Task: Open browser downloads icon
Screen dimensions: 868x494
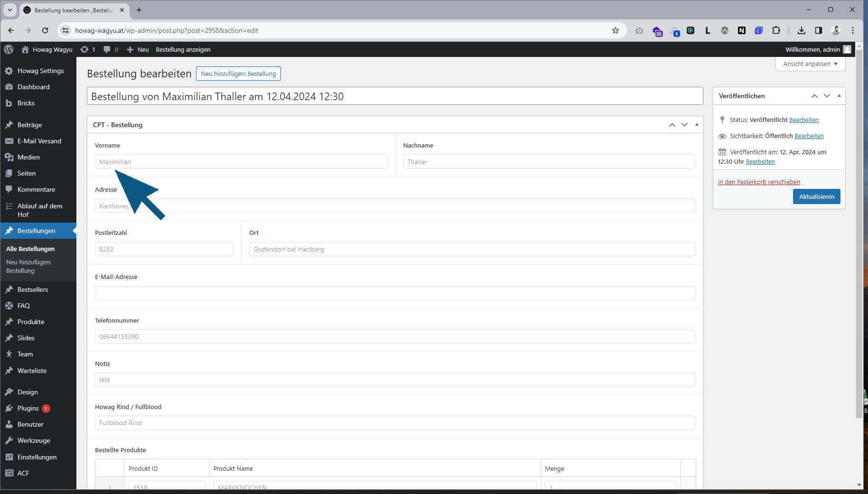Action: (x=802, y=30)
